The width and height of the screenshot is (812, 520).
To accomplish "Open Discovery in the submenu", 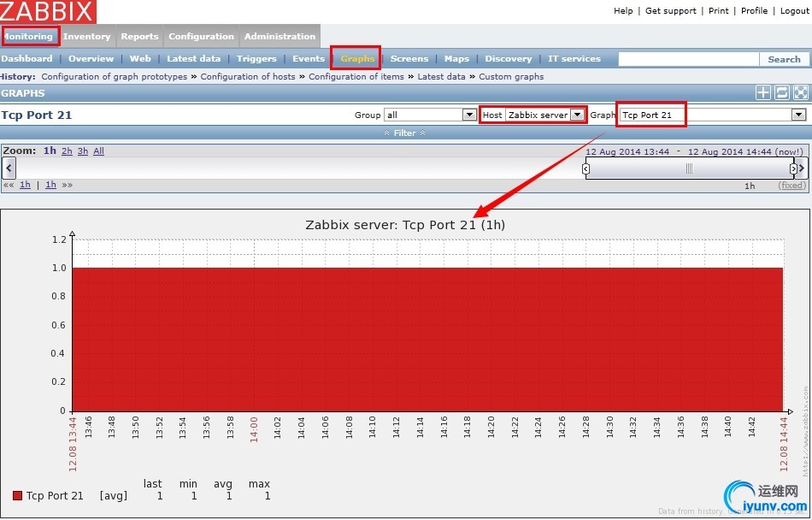I will point(509,58).
